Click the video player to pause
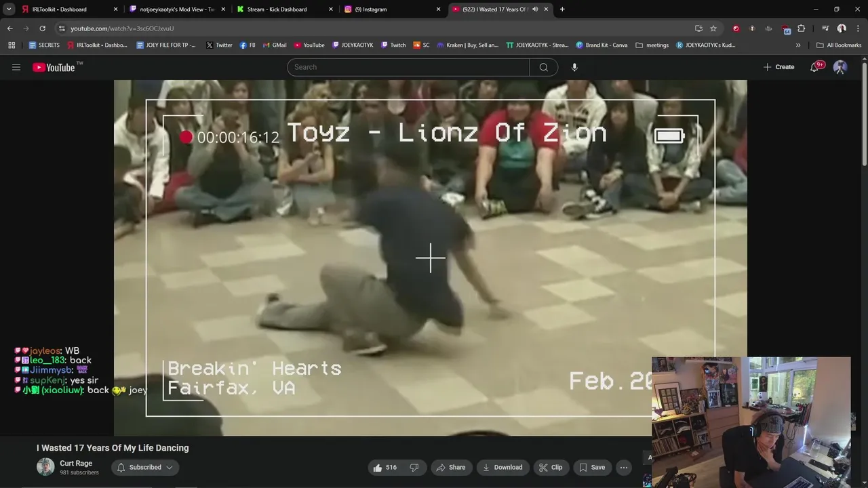The image size is (868, 488). [430, 258]
